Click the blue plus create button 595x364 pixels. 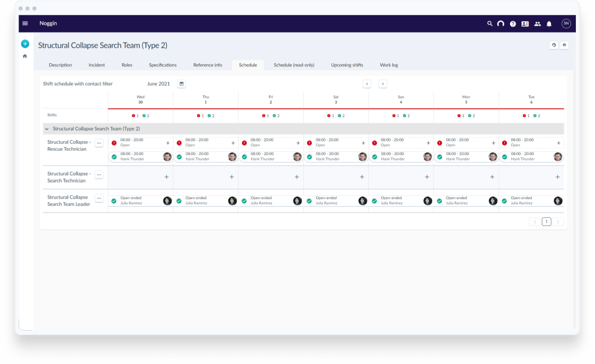coord(25,44)
